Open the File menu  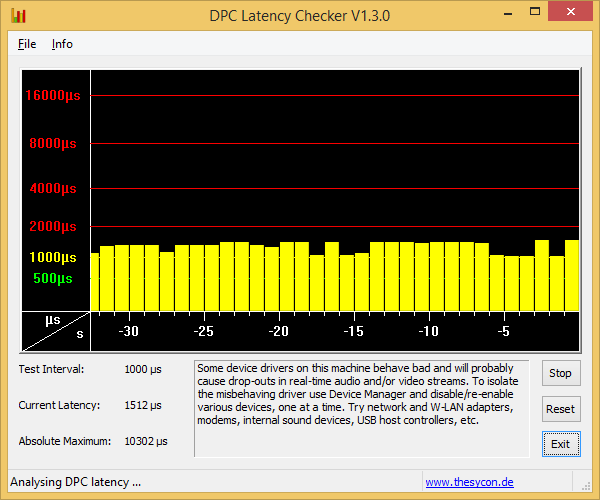coord(27,44)
